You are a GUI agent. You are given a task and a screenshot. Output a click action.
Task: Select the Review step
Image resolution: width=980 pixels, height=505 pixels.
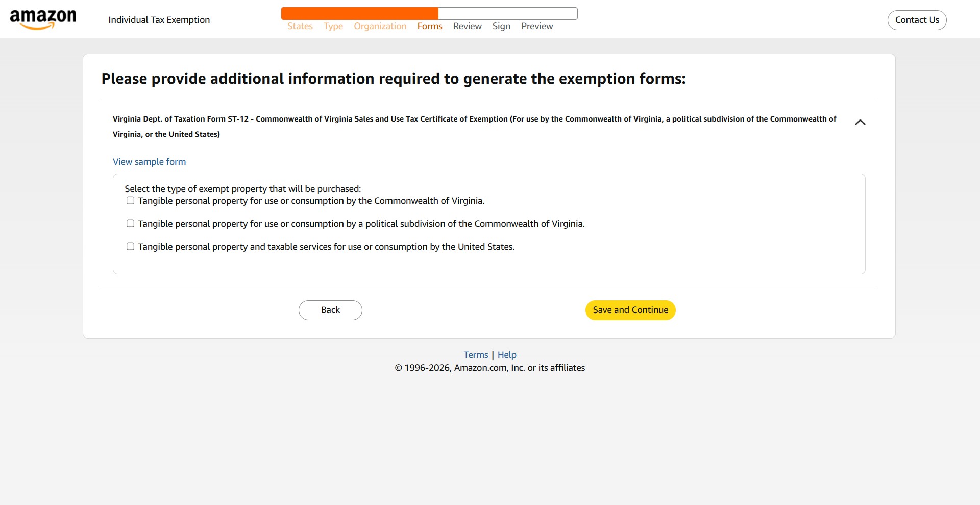(467, 26)
